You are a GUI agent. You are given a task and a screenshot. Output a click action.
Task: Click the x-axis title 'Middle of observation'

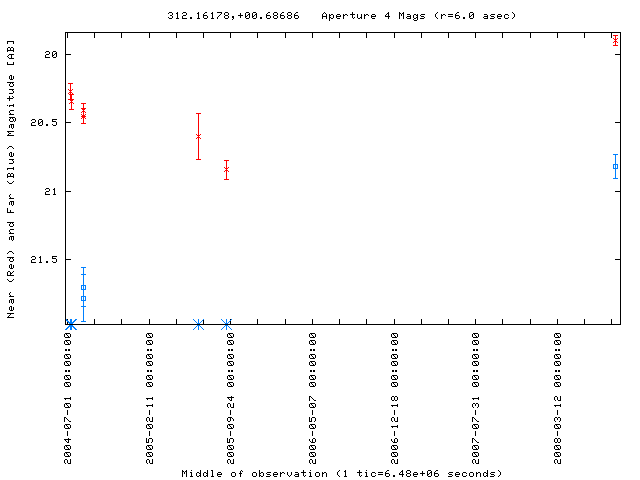coord(254,473)
